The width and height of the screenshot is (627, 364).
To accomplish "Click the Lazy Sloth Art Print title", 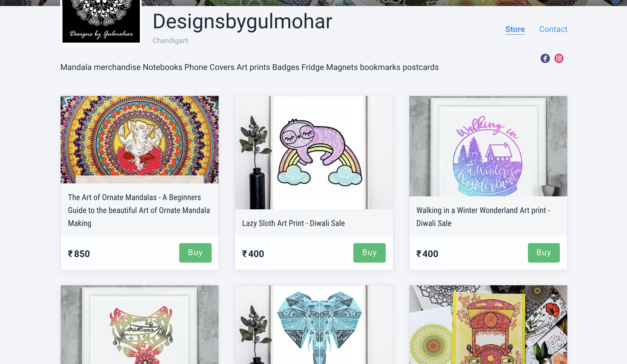I will (293, 223).
